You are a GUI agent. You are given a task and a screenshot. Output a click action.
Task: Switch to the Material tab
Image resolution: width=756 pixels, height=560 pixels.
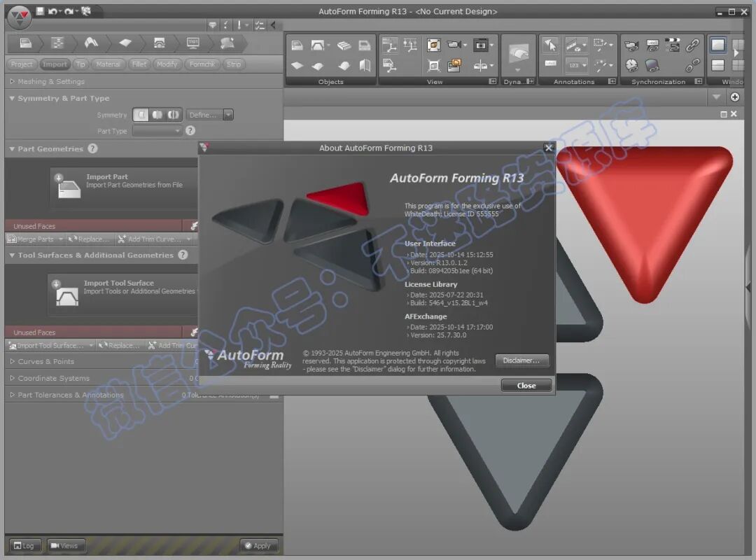(x=108, y=64)
